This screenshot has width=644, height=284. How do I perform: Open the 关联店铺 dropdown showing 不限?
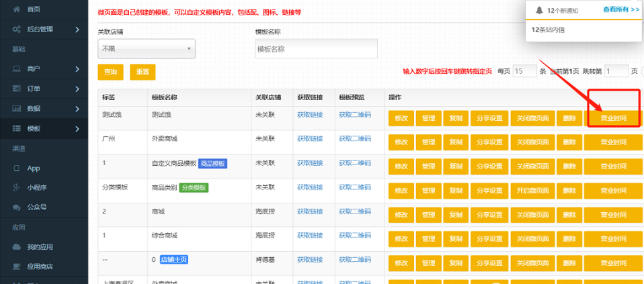(x=146, y=49)
